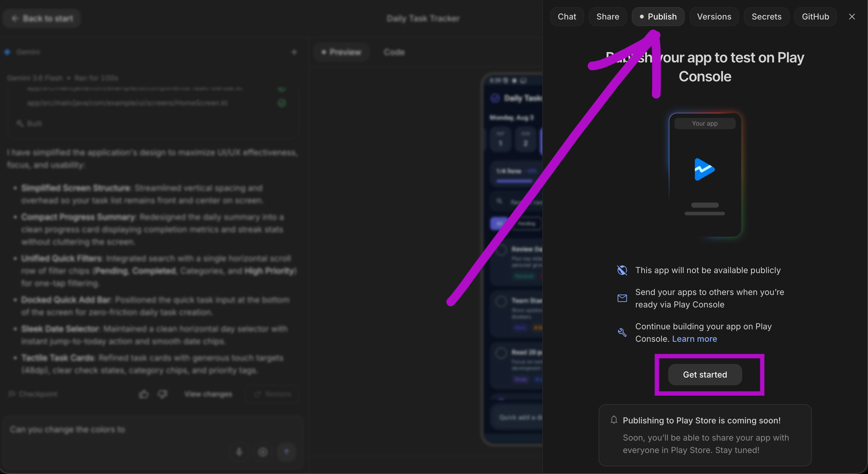Click the Restore checkpoint button
The height and width of the screenshot is (474, 868).
click(x=273, y=394)
